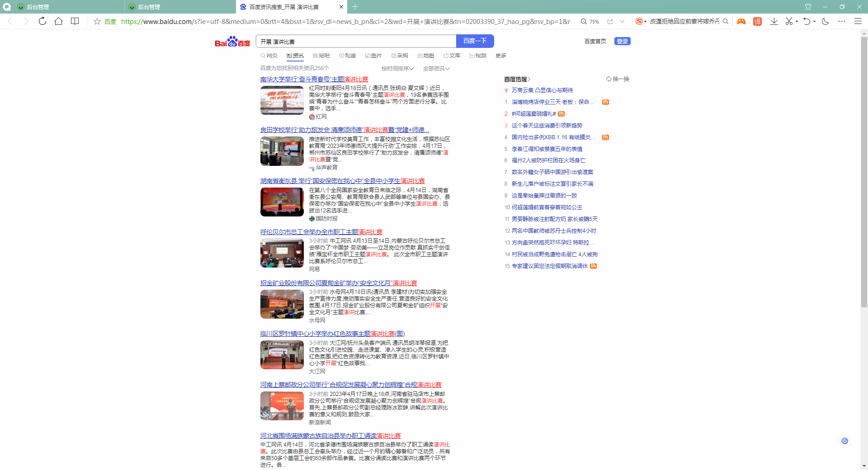Open the translate tool in the toolbar

[x=758, y=21]
